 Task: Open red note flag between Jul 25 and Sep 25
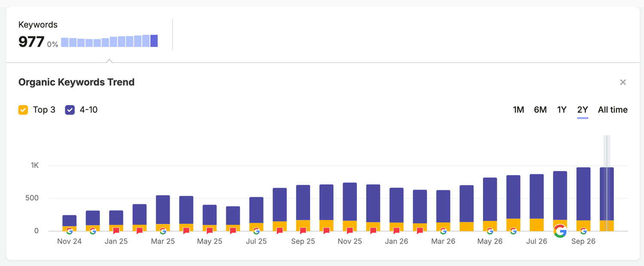tap(279, 231)
